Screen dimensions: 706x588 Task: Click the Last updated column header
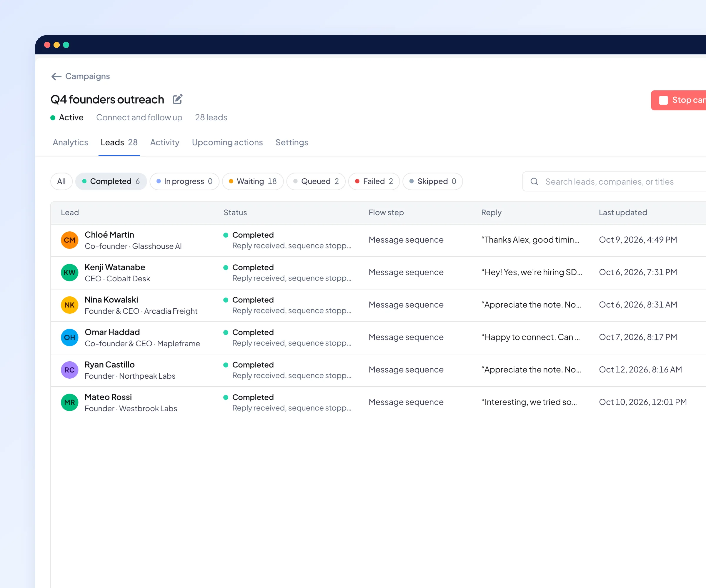623,213
